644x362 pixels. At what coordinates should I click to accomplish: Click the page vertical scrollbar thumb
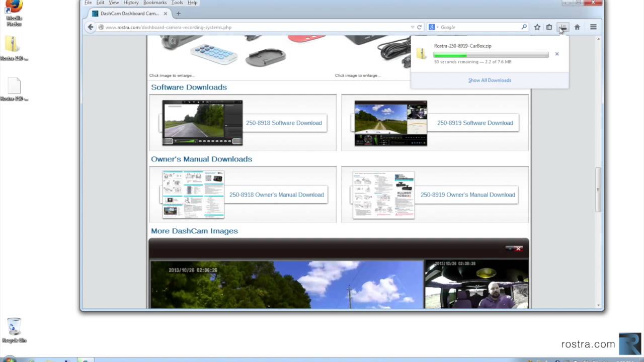pyautogui.click(x=598, y=190)
